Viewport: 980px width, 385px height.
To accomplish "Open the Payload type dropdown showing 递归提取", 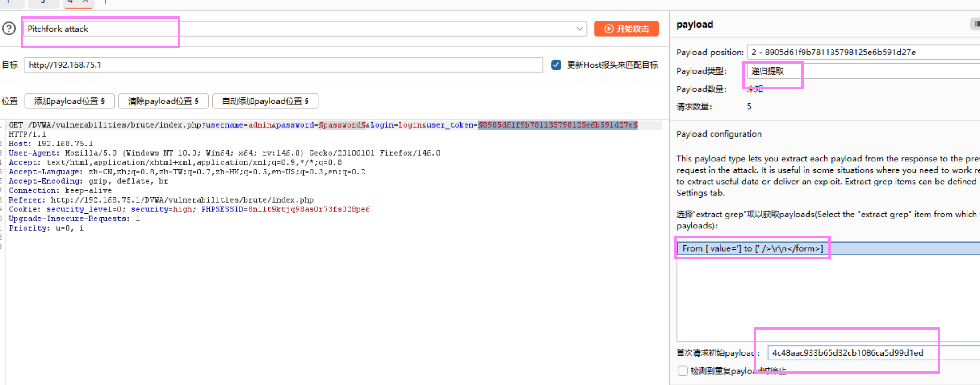I will (863, 71).
